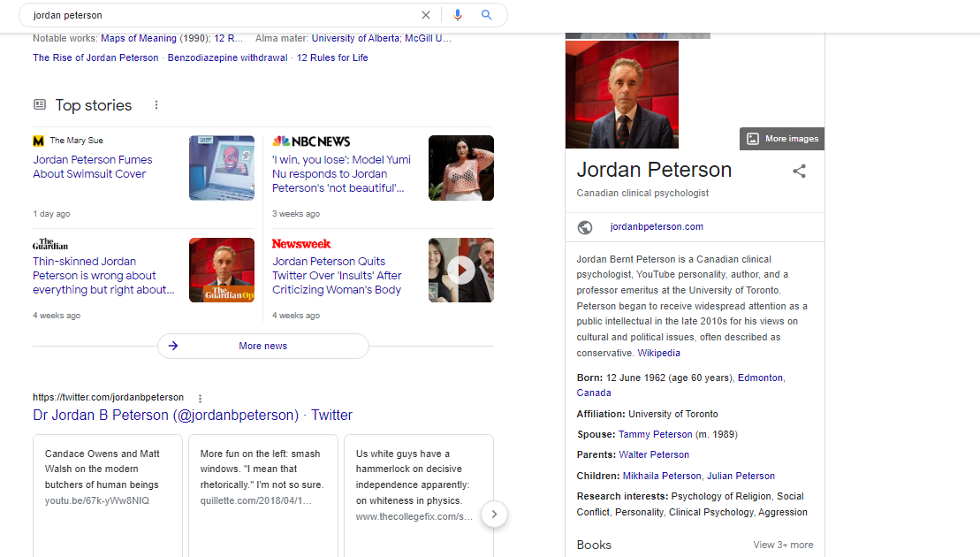Open the Benzodiazepine withdrawal link

tap(227, 57)
